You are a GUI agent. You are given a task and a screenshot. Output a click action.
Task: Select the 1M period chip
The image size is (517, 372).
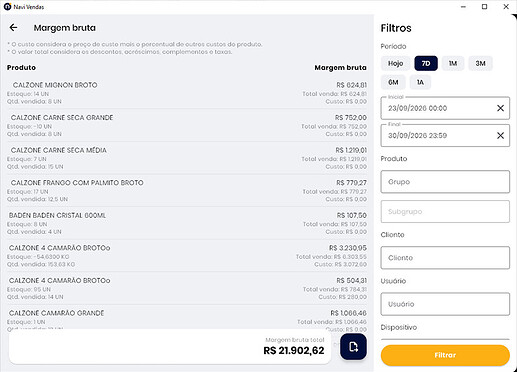(x=453, y=63)
